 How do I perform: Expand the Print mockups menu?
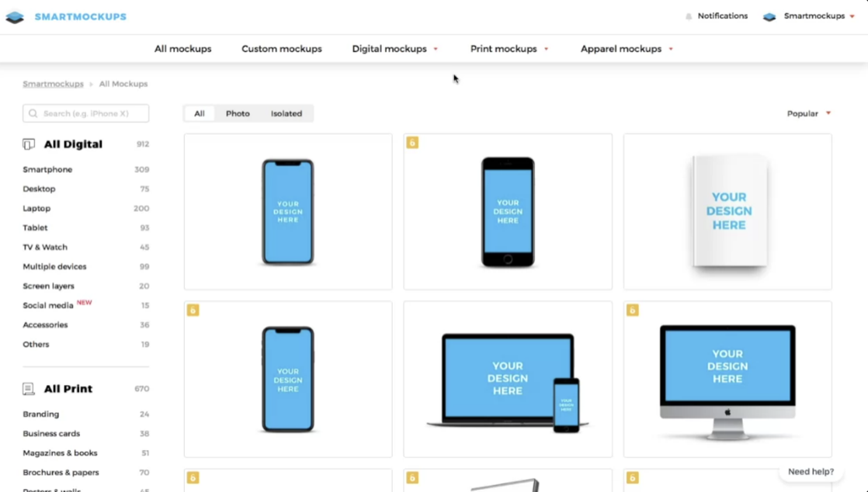(x=509, y=49)
